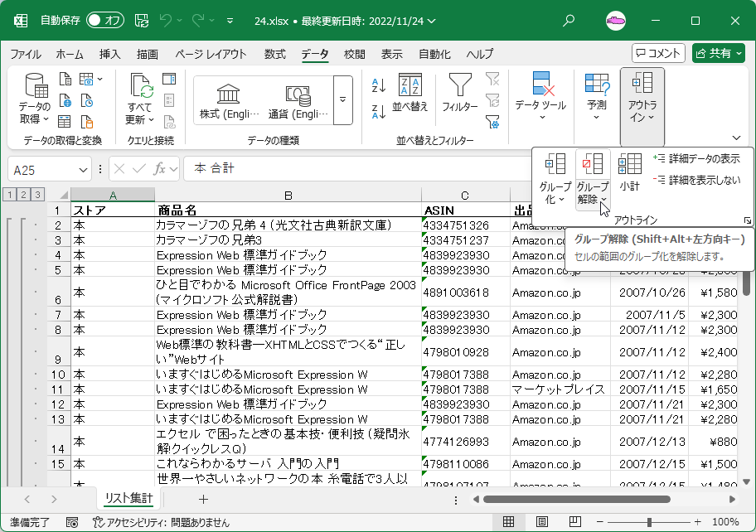The height and width of the screenshot is (532, 756).
Task: Click cell カラマーゾフの兄弟3
Action: pyautogui.click(x=288, y=240)
